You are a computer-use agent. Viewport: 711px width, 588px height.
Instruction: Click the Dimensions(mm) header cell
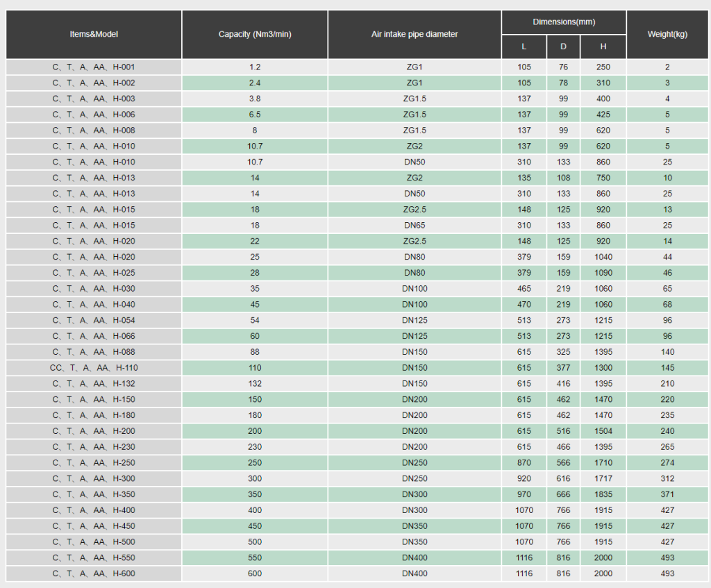point(563,22)
